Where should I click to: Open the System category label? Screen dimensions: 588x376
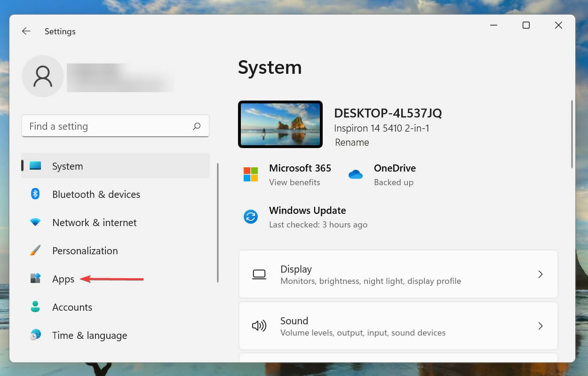[x=67, y=166]
